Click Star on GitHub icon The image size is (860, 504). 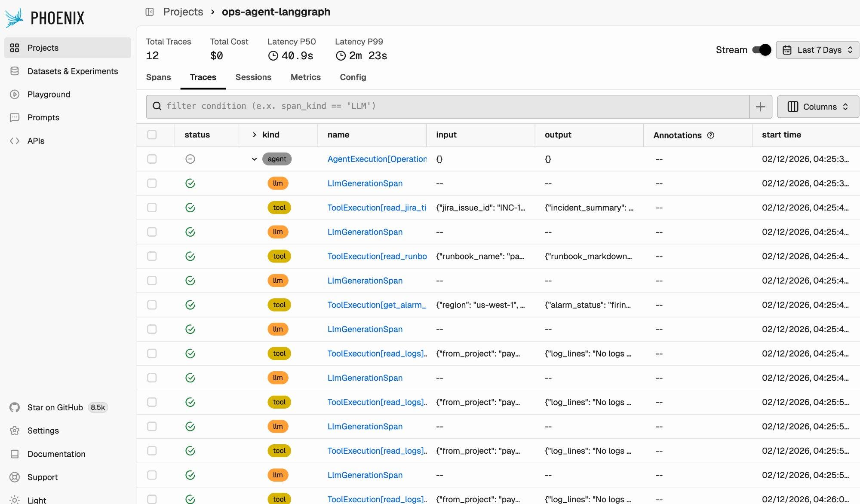click(x=15, y=408)
